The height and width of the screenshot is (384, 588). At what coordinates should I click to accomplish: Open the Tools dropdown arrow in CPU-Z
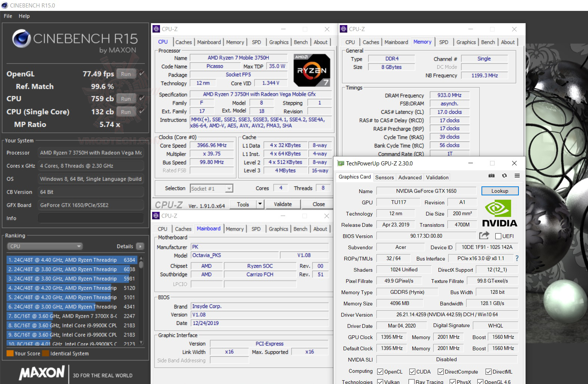coord(260,204)
